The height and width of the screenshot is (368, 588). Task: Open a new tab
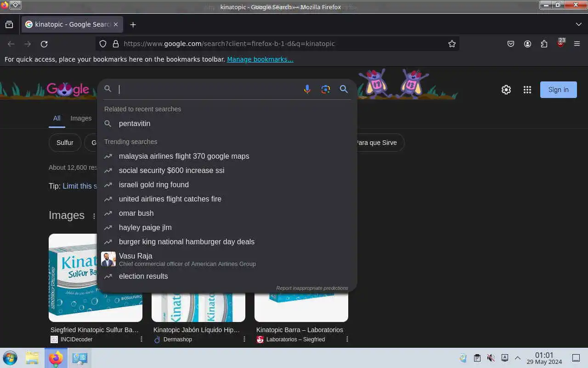[133, 24]
